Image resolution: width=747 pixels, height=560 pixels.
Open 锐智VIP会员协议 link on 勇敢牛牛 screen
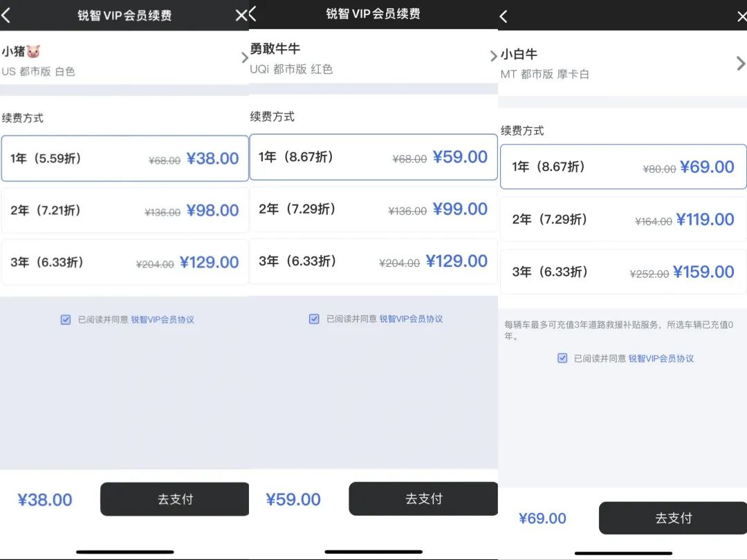(x=411, y=319)
